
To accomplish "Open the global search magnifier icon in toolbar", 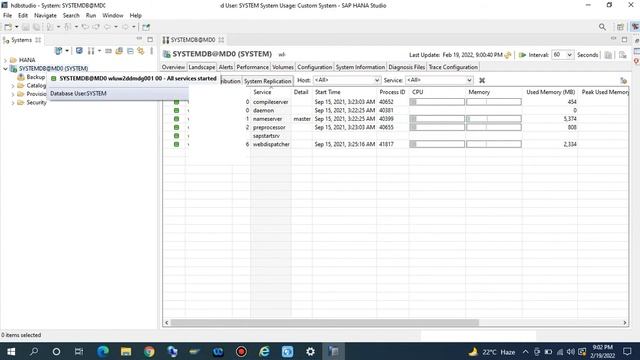I will [602, 27].
